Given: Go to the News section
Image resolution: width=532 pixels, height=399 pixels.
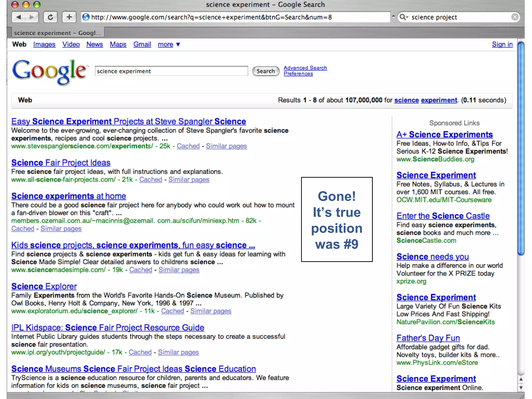Looking at the screenshot, I should click(95, 44).
